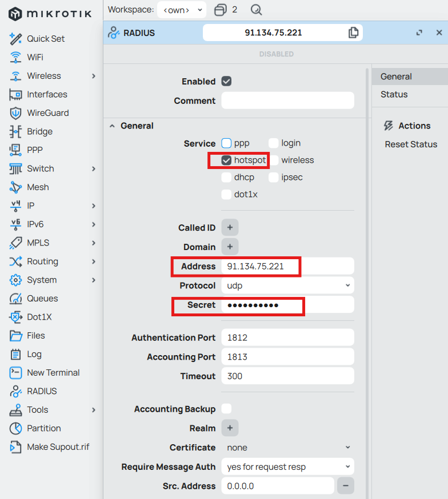Open the Files folder icon
This screenshot has width=448, height=499.
tap(15, 335)
